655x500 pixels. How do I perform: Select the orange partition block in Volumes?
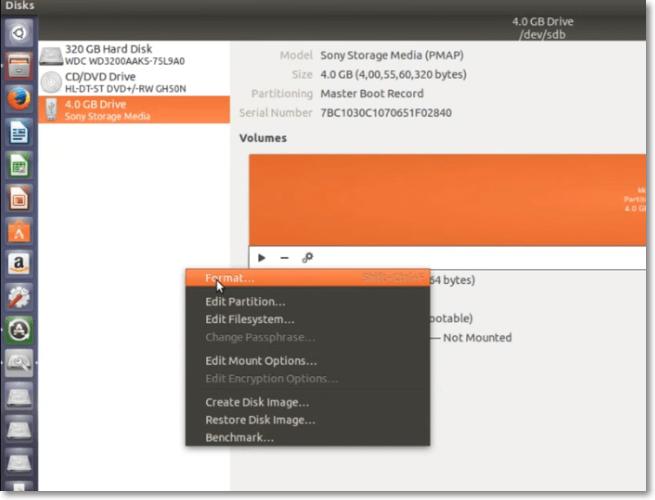447,200
